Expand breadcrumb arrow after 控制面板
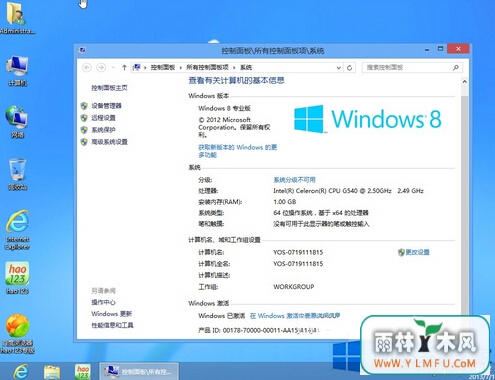The image size is (495, 380). [x=181, y=68]
